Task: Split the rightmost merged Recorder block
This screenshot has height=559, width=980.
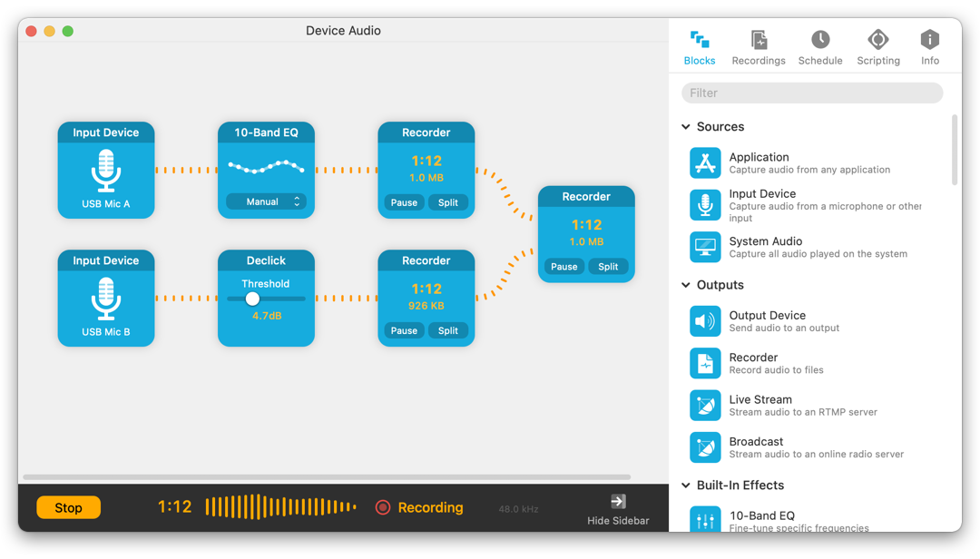Action: point(608,267)
